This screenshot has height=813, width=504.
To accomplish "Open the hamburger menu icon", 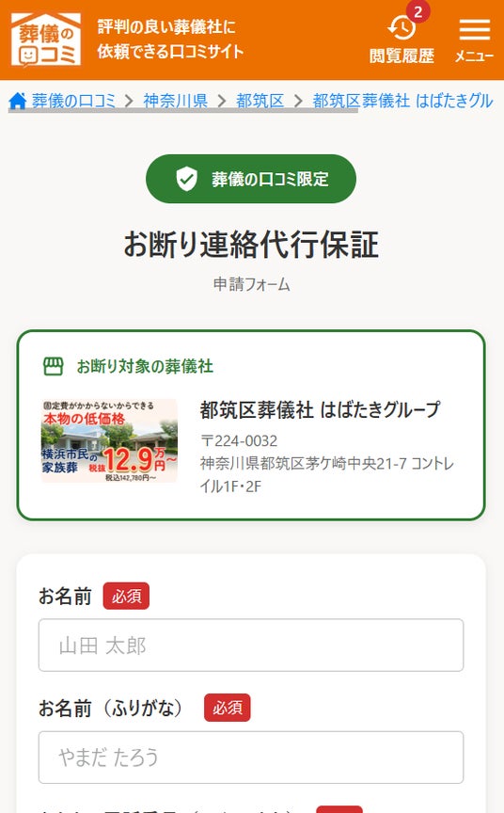I will [475, 29].
